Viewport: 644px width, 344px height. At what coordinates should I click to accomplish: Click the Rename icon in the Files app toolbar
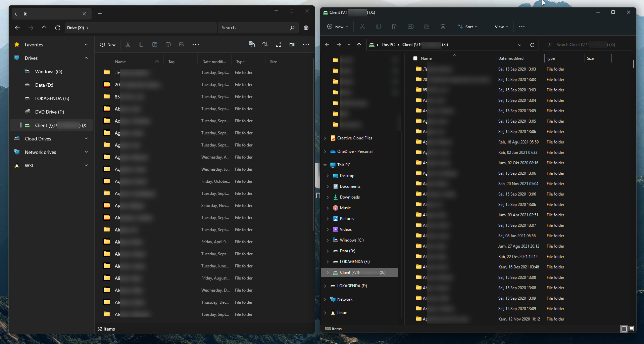(x=168, y=44)
